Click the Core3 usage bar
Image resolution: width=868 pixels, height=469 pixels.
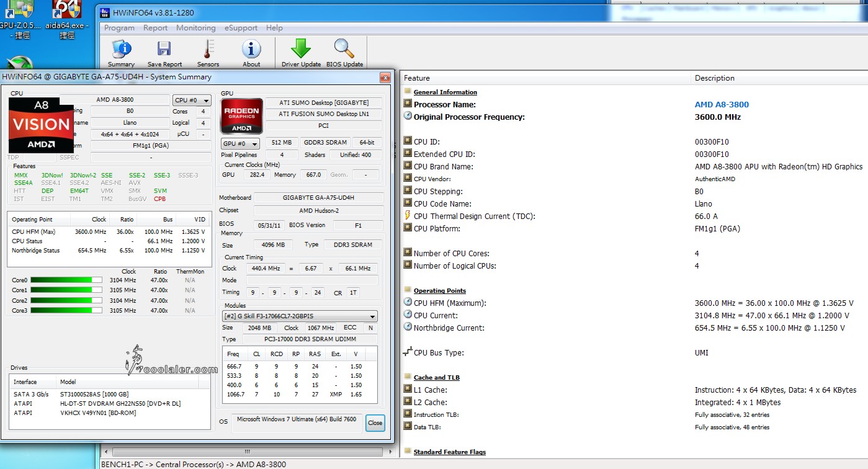(x=66, y=311)
